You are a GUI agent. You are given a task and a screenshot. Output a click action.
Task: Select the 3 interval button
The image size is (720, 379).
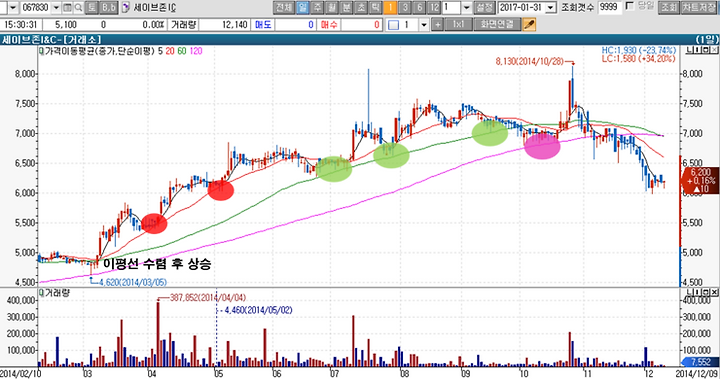coord(405,7)
